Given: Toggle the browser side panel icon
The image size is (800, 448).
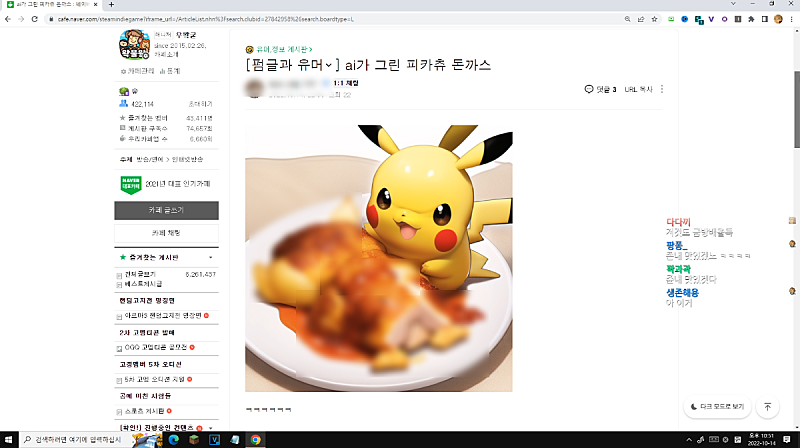Looking at the screenshot, I should point(764,19).
